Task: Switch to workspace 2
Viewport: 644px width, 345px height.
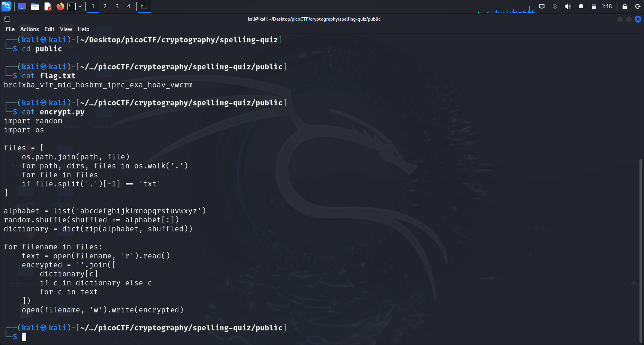Action: 105,6
